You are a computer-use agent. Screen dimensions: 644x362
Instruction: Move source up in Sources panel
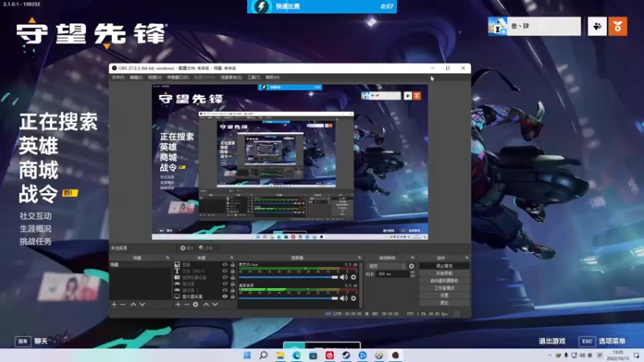click(x=206, y=305)
